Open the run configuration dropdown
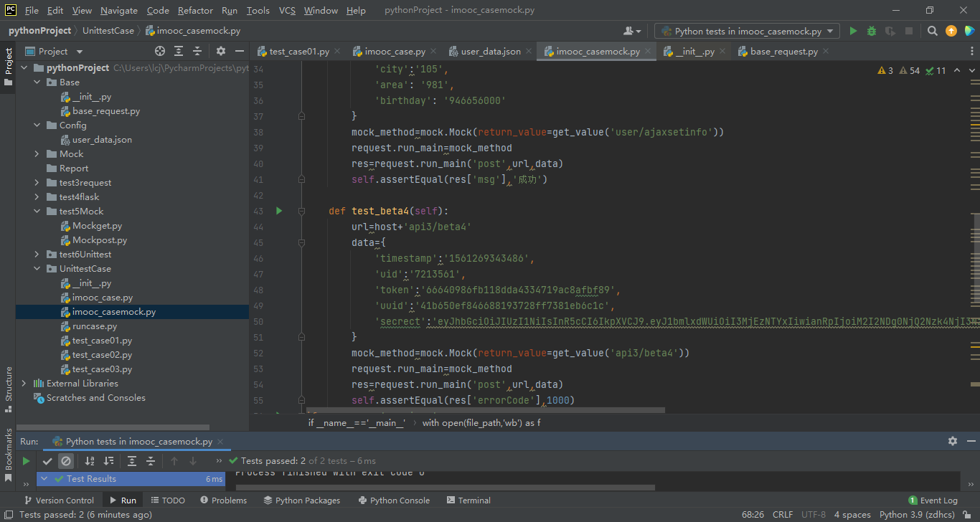The width and height of the screenshot is (980, 522). coord(747,31)
